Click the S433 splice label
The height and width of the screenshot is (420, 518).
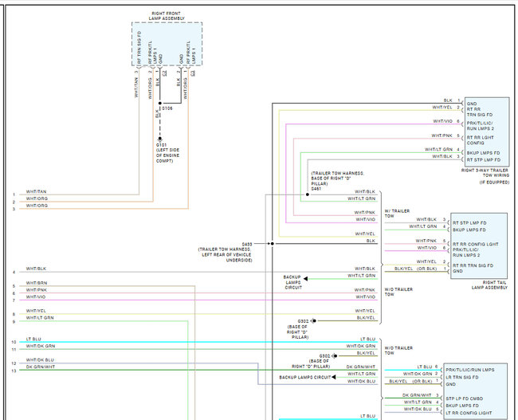pos(247,244)
